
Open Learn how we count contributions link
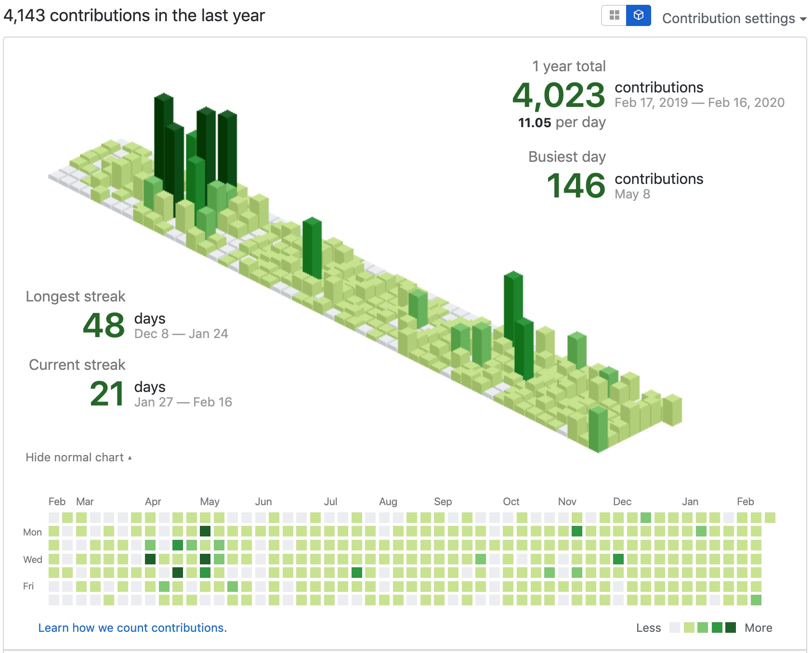131,628
